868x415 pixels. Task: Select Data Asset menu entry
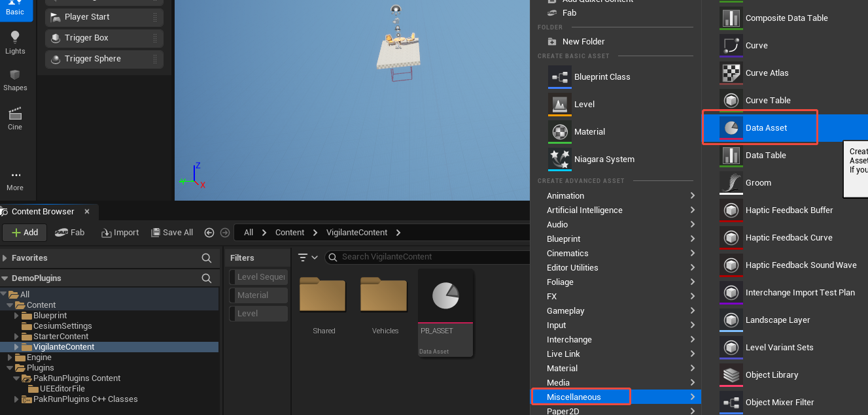pos(785,128)
